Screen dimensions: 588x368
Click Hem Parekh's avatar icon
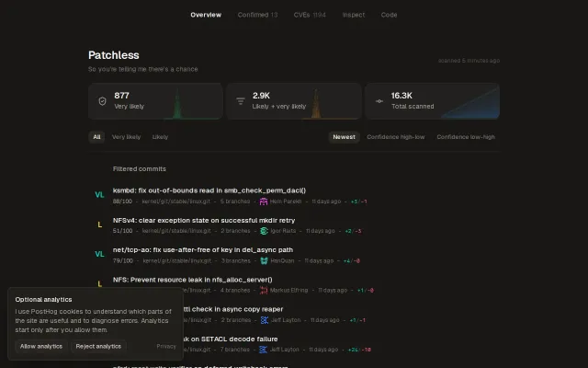click(264, 201)
